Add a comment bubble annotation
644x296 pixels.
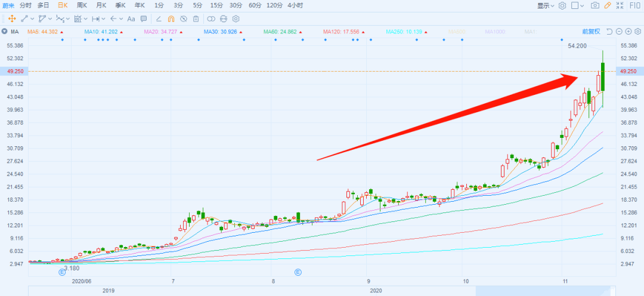click(x=144, y=18)
